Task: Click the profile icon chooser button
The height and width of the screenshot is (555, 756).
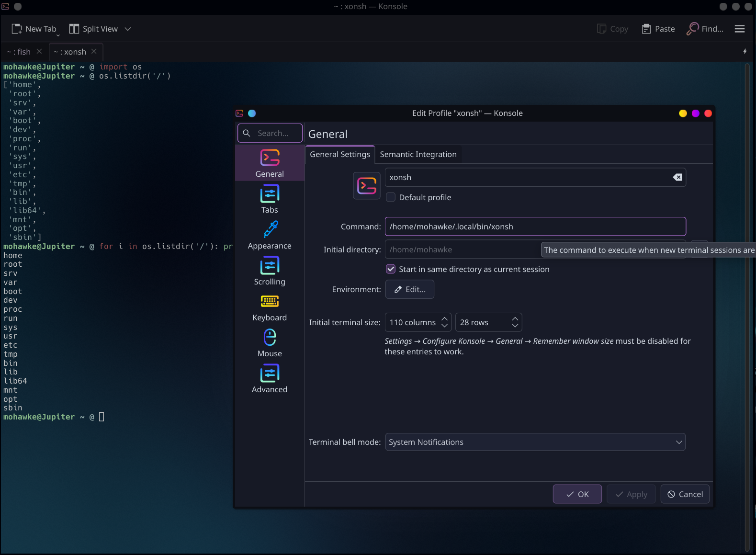Action: pyautogui.click(x=367, y=186)
